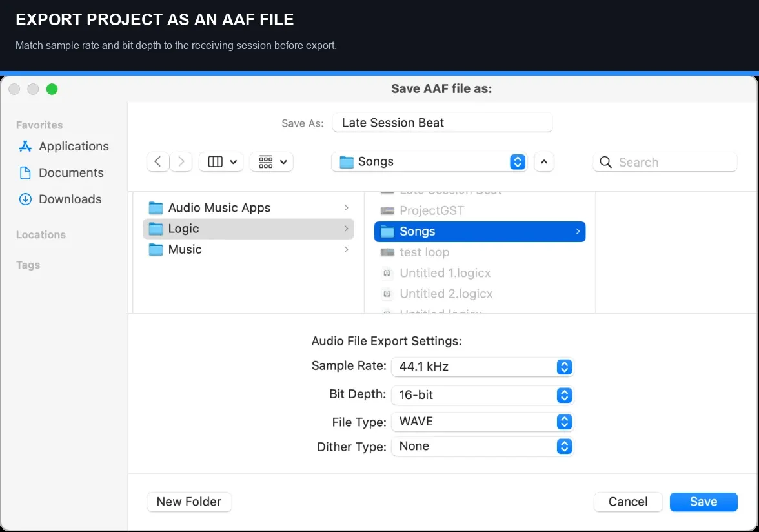Cancel the AAF export dialog
Viewport: 759px width, 532px height.
tap(628, 502)
